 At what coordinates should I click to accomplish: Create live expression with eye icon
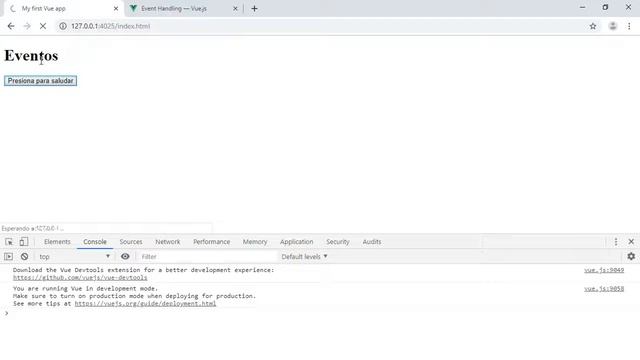point(125,256)
